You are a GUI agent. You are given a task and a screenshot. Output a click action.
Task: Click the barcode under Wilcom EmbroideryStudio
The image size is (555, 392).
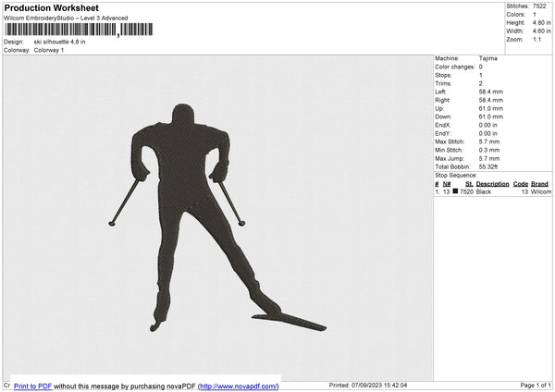click(x=79, y=30)
